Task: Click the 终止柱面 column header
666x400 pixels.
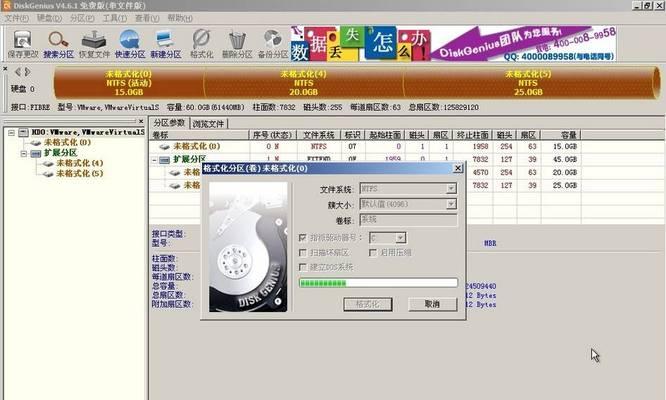Action: point(472,135)
